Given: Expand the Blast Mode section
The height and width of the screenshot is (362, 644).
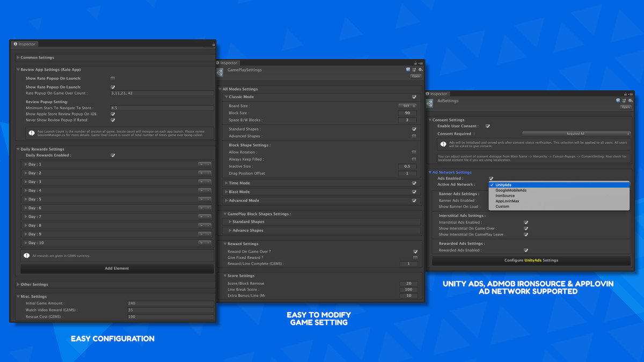Looking at the screenshot, I should [226, 191].
